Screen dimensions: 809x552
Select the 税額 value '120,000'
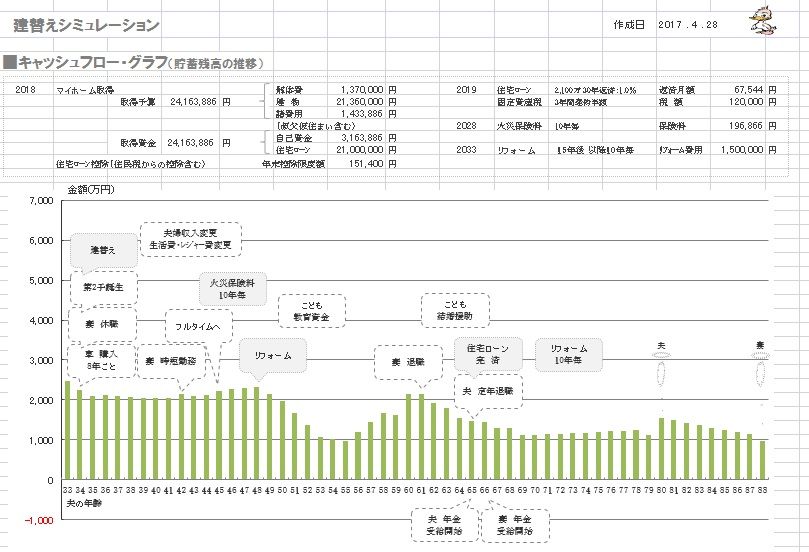click(746, 102)
